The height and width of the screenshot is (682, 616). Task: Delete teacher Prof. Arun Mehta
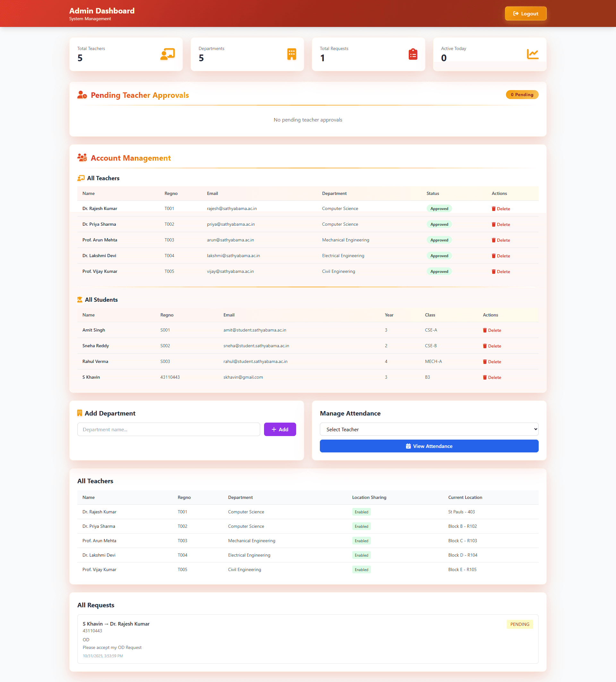[x=501, y=240]
